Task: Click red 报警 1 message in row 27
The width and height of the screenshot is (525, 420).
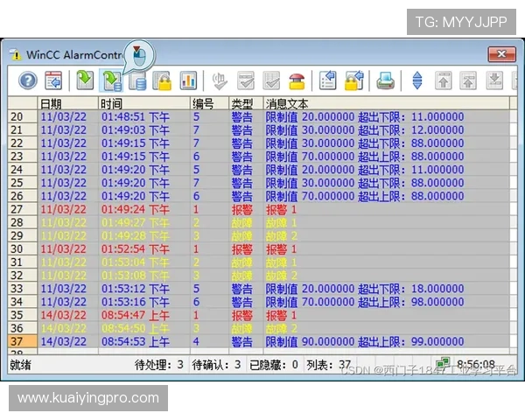Action: point(281,210)
